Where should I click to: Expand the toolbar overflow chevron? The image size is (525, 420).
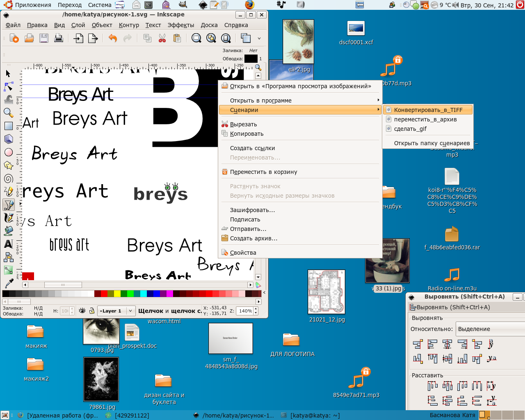(259, 39)
